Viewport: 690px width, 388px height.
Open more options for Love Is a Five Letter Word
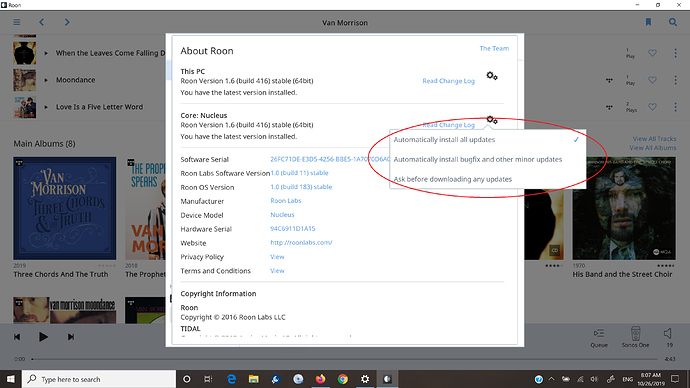tap(675, 107)
